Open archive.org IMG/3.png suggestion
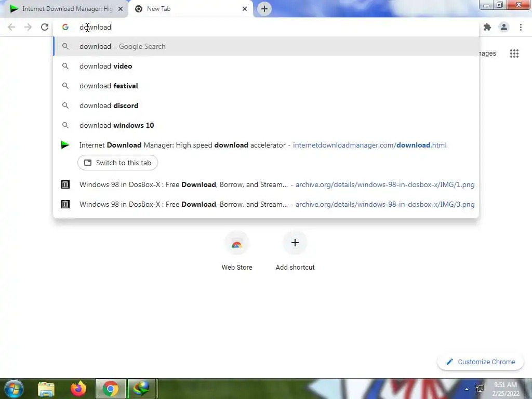Viewport: 532px width, 399px height. [267, 204]
